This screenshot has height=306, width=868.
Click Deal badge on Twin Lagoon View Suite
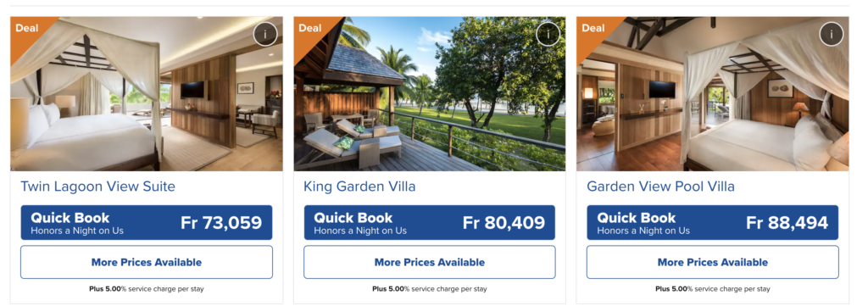26,28
